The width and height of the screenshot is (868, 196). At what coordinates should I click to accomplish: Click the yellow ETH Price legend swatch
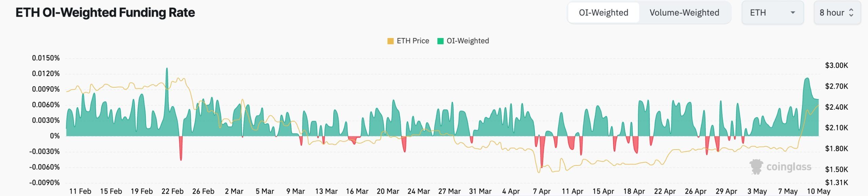click(390, 41)
